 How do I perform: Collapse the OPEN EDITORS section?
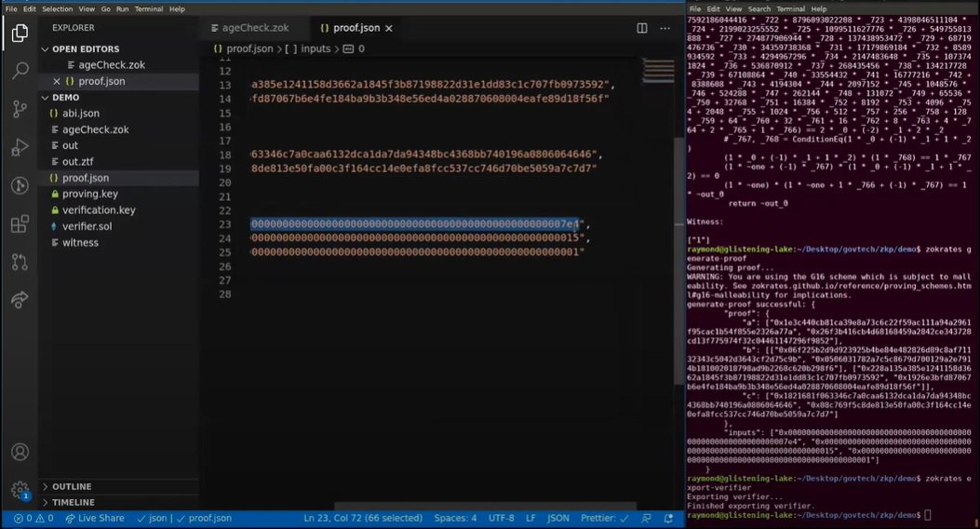(119, 48)
